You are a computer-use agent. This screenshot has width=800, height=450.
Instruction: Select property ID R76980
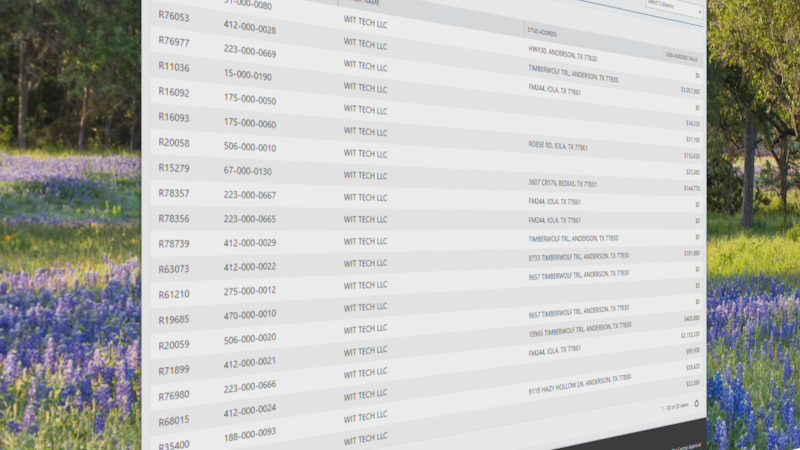pyautogui.click(x=173, y=395)
